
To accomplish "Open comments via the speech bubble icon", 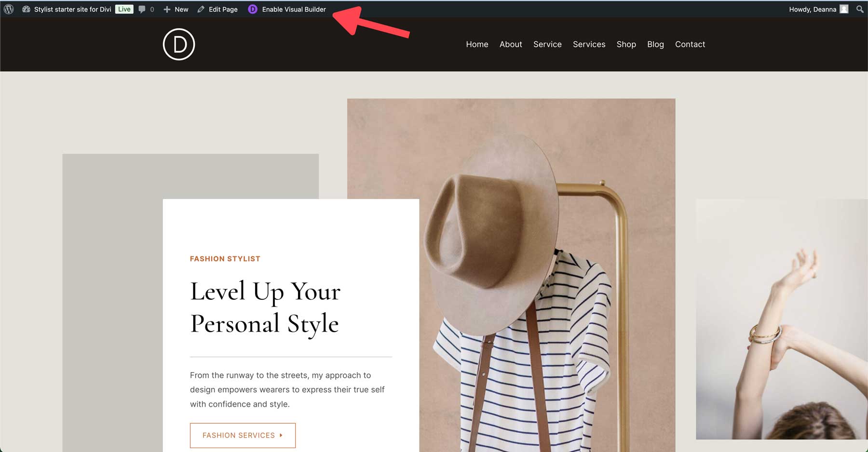I will click(x=142, y=9).
